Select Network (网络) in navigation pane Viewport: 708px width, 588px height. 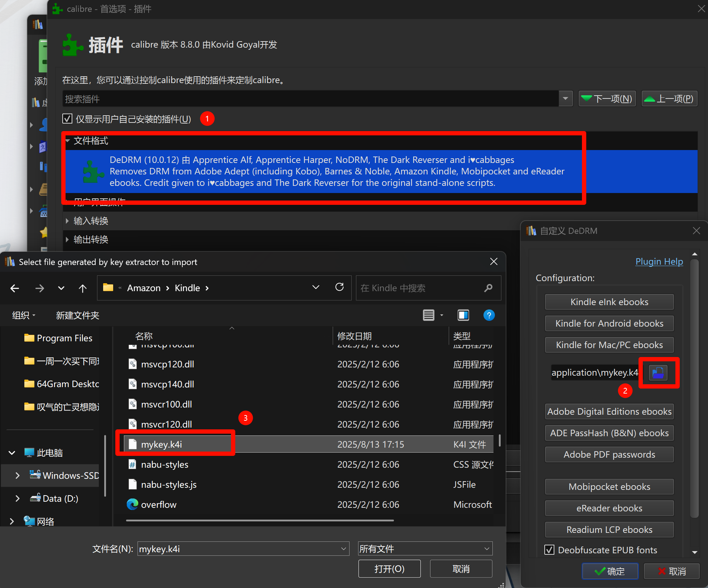pos(39,521)
